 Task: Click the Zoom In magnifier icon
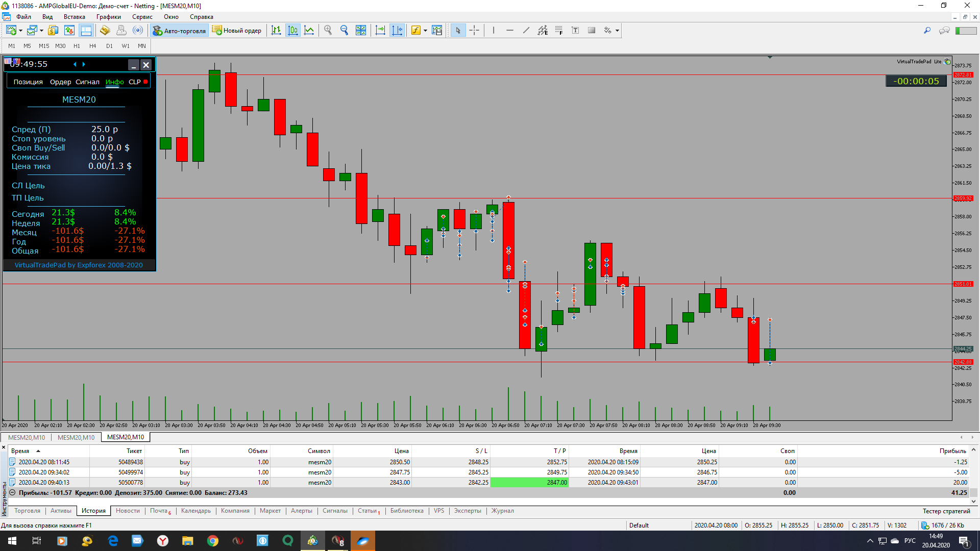pyautogui.click(x=328, y=31)
